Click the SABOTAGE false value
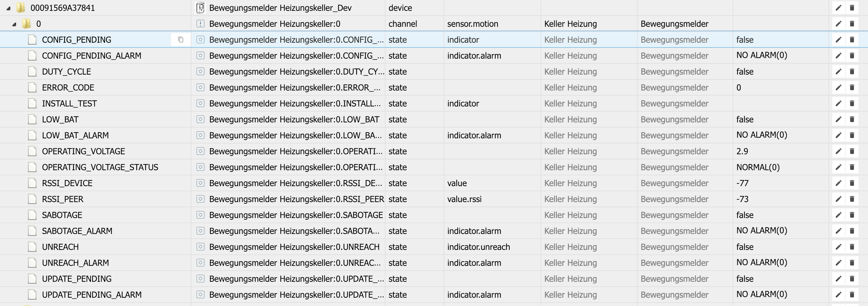Screen dimensions: 868x306 pos(745,215)
